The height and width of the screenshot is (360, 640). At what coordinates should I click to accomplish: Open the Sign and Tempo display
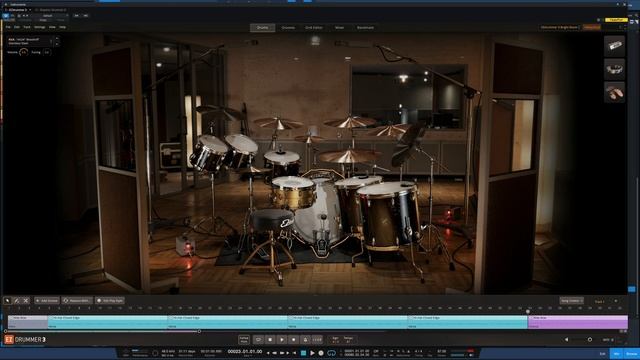(x=342, y=339)
